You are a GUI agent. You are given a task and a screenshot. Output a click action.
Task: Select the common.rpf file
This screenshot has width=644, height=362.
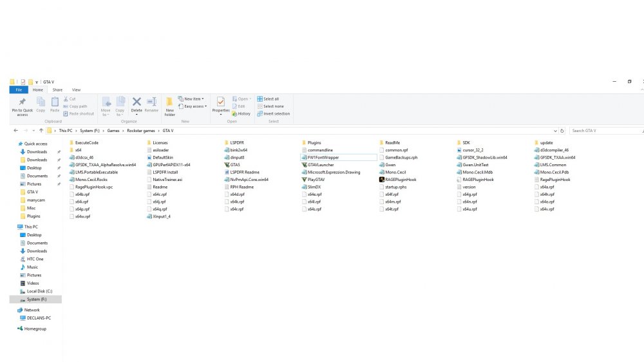coord(394,150)
